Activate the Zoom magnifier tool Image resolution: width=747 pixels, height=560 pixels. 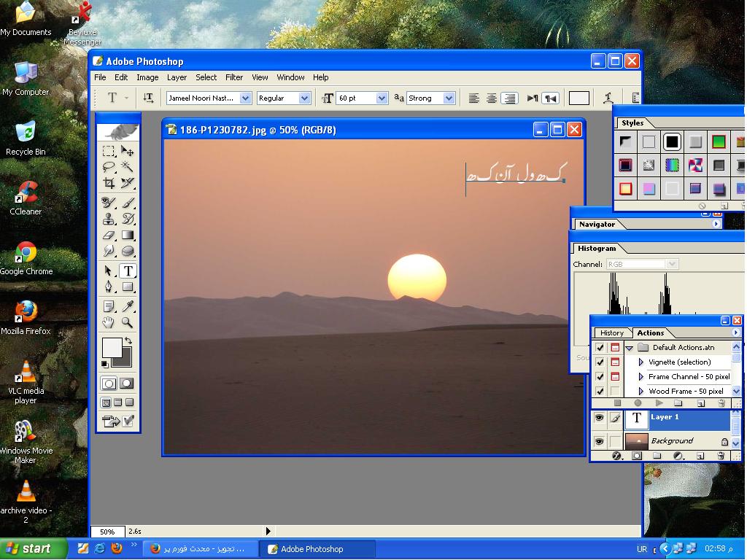click(127, 322)
